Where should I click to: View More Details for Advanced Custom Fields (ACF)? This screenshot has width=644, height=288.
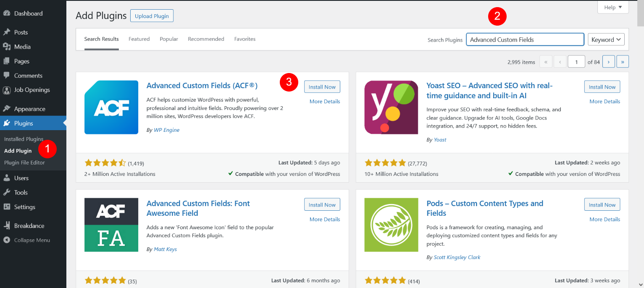pos(325,102)
